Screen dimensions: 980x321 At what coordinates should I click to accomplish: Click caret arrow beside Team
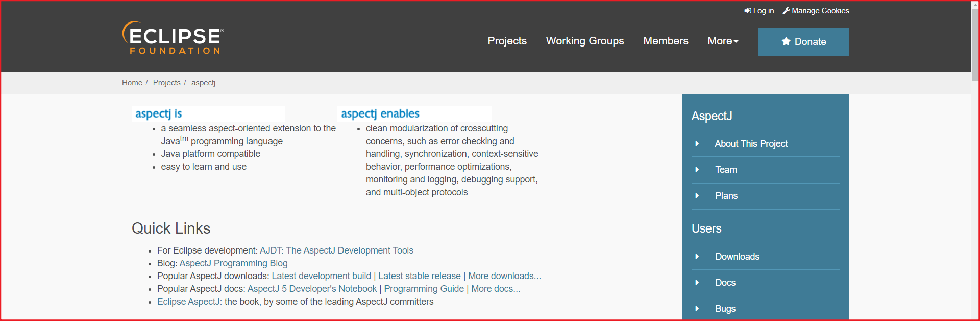pyautogui.click(x=697, y=170)
